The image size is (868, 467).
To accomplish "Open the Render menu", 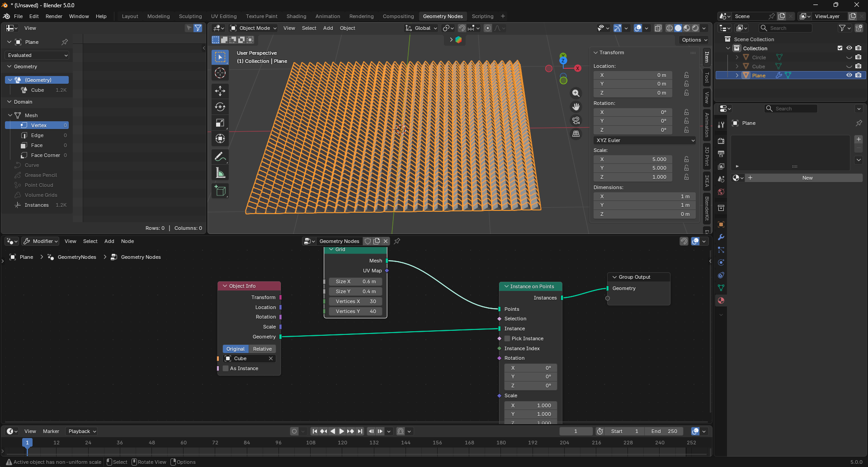I will pos(54,16).
